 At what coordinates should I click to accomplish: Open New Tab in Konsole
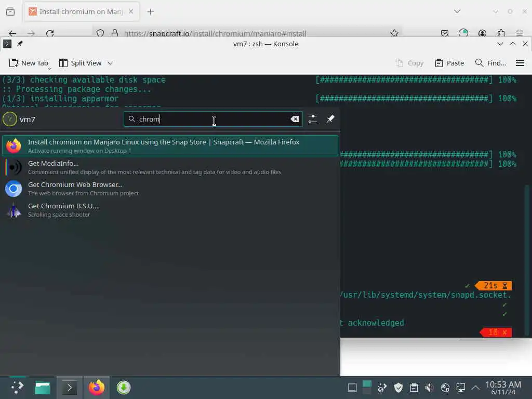point(29,63)
